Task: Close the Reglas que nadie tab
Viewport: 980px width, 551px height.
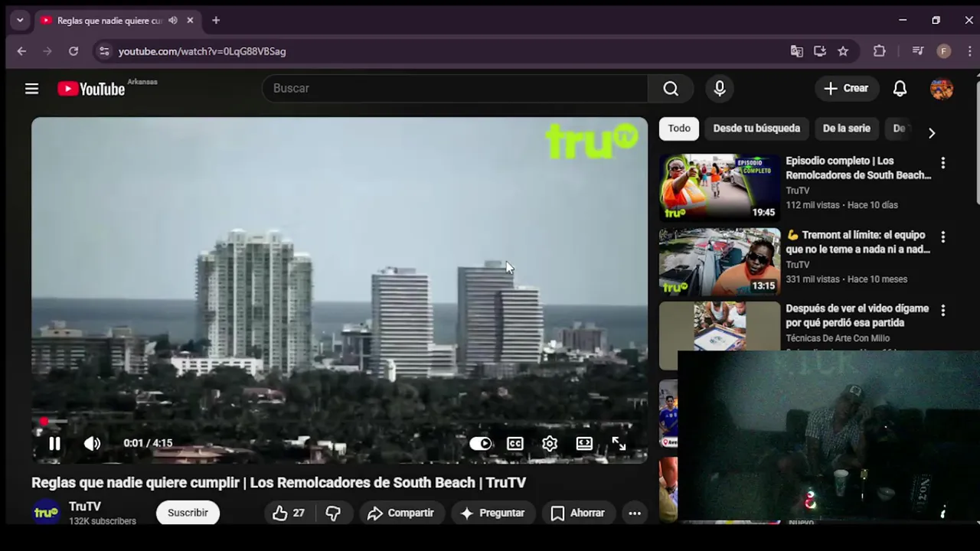Action: click(x=190, y=21)
